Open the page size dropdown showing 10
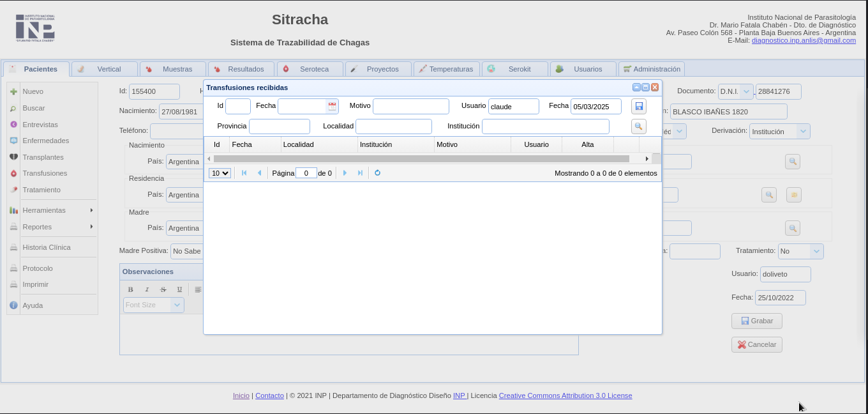The image size is (868, 414). [220, 173]
